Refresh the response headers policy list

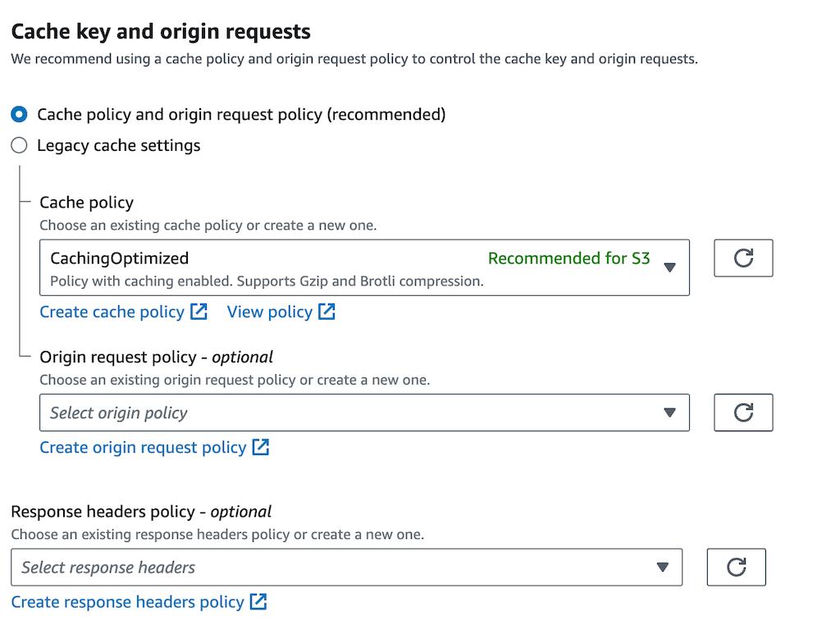tap(736, 567)
